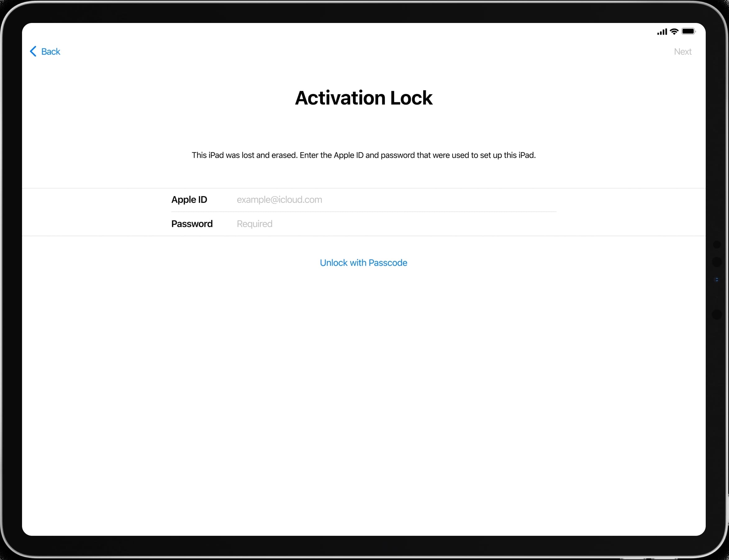729x560 pixels.
Task: Click the Apple ID label
Action: click(x=189, y=200)
